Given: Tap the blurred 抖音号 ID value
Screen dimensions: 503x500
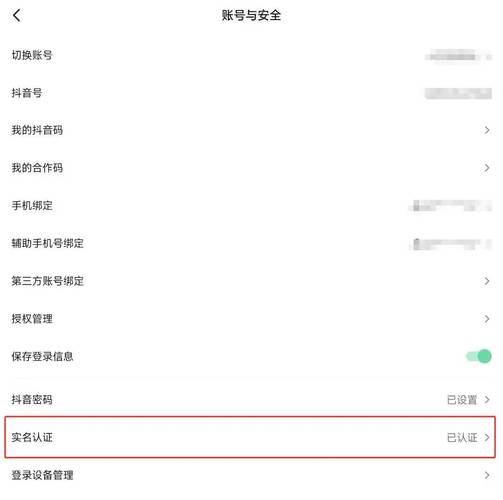Looking at the screenshot, I should (x=458, y=93).
